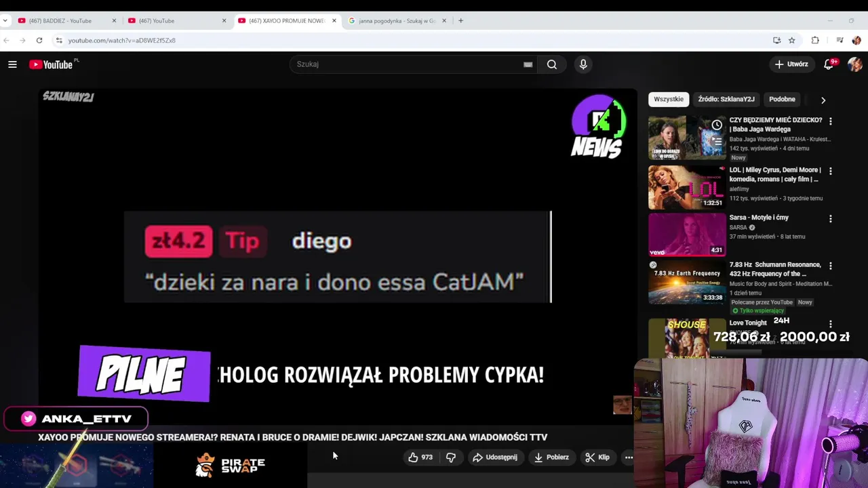The image size is (868, 488).
Task: Click the video title XAYOO PROMUJE NOWEGO STREAMERA
Action: click(x=292, y=438)
